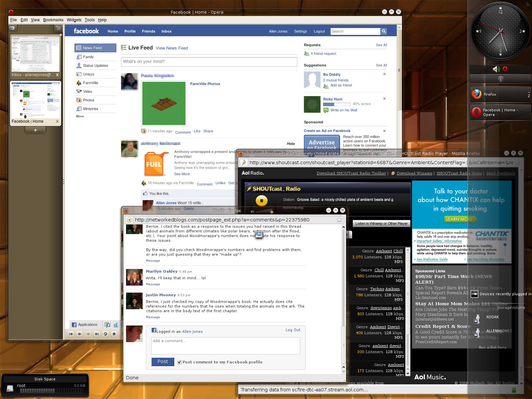The width and height of the screenshot is (532, 399).
Task: Open Opera's Help menu
Action: (x=102, y=20)
